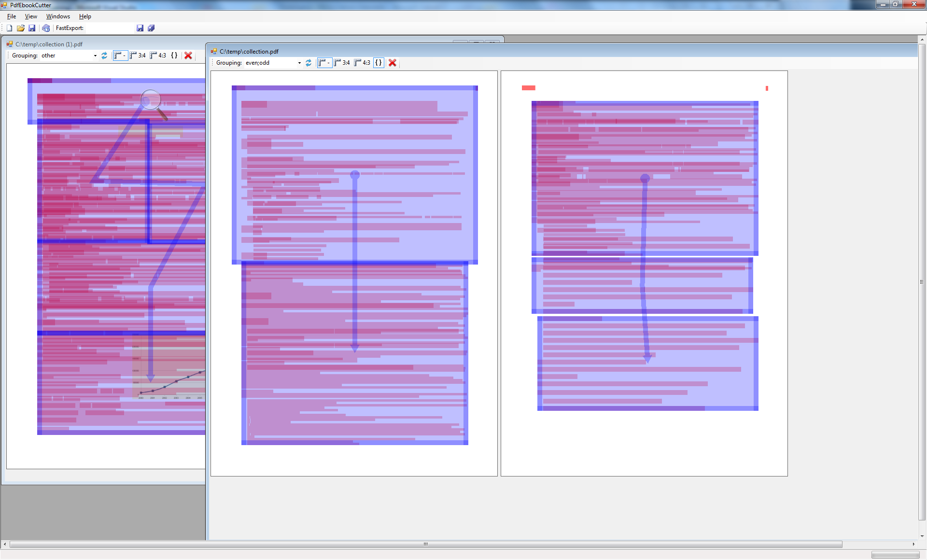Click the Save icon beside Open folder
The image size is (927, 560).
[x=32, y=28]
